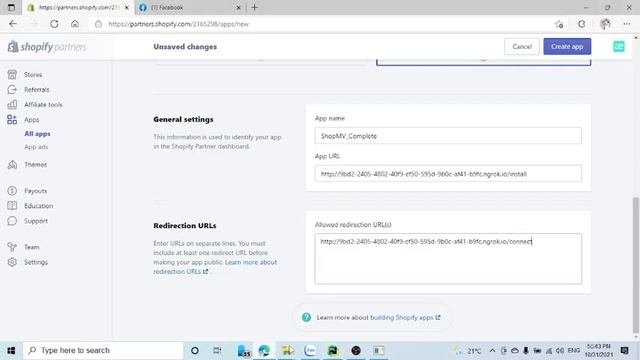Click the browser address bar URL

coord(178,24)
